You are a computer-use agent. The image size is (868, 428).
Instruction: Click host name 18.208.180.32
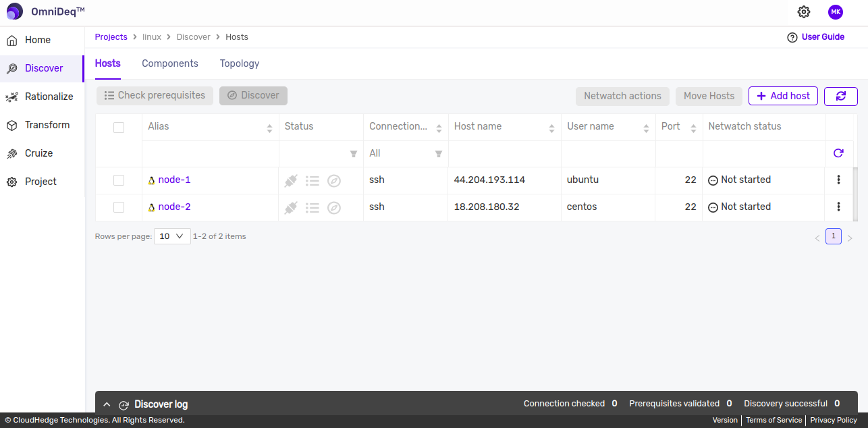[487, 207]
